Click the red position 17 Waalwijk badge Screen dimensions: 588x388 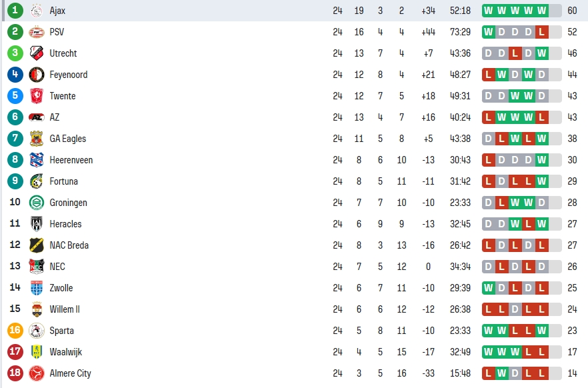tap(15, 351)
